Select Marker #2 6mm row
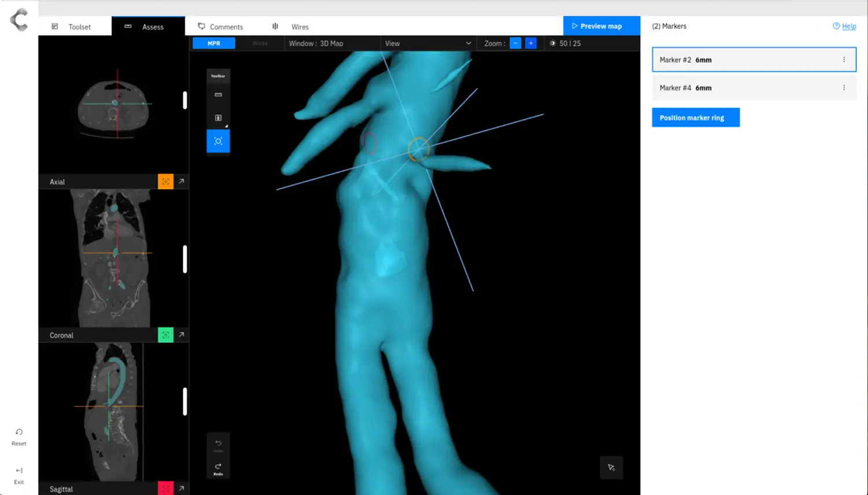Image resolution: width=868 pixels, height=495 pixels. pos(754,60)
